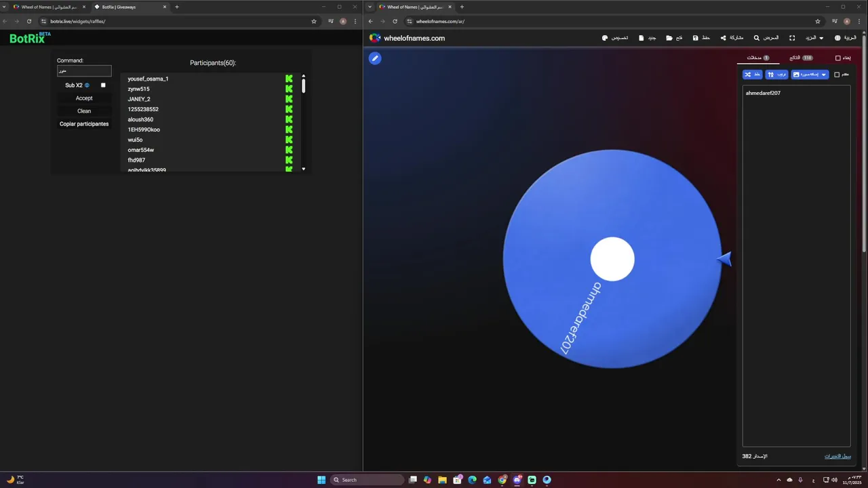Click the Kick icon beside aloush360

[289, 119]
